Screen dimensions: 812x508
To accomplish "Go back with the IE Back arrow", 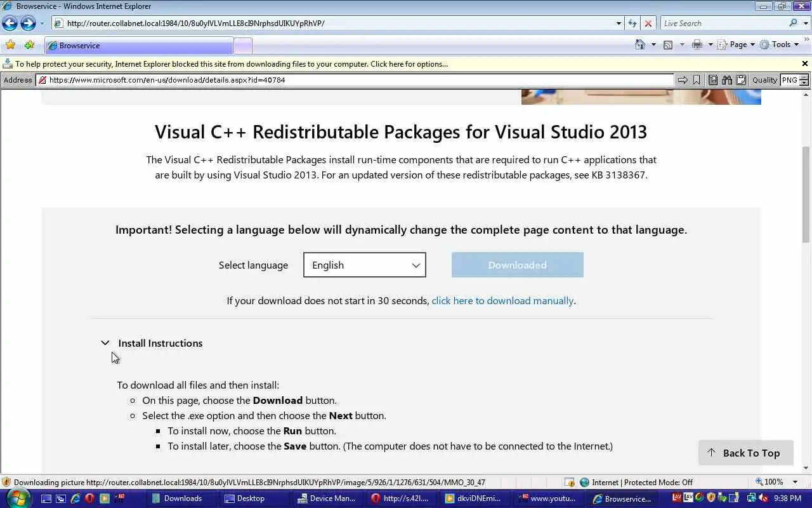I will [x=10, y=23].
